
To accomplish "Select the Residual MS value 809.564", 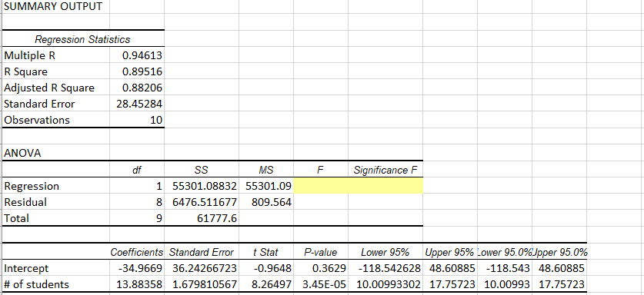I will [x=266, y=202].
